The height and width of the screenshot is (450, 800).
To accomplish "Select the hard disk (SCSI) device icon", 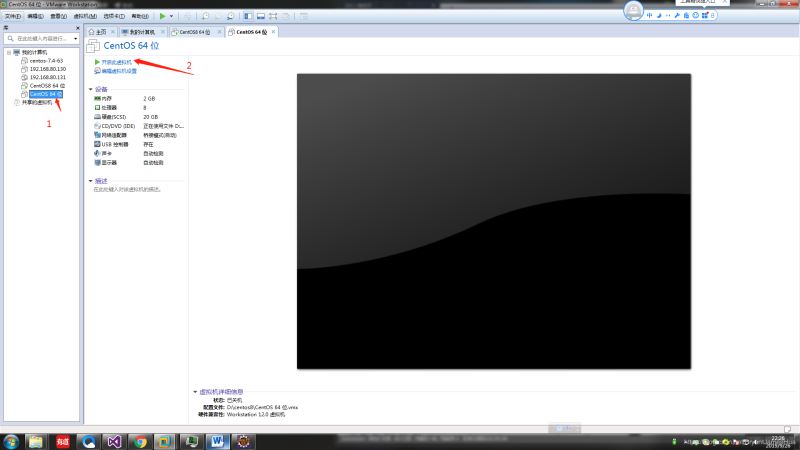I will 97,117.
